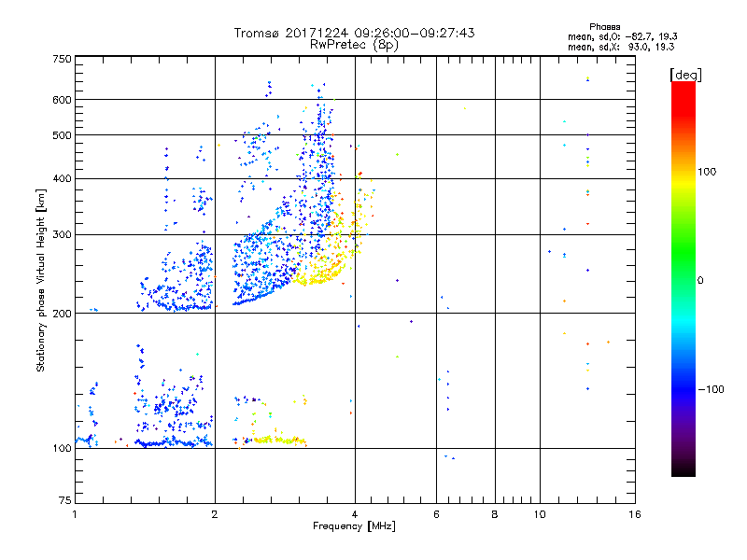Screen dimensions: 747x560
Task: Click the plot title 'Tromsø 20171224 09:26:00-09:27:43'
Action: [354, 33]
